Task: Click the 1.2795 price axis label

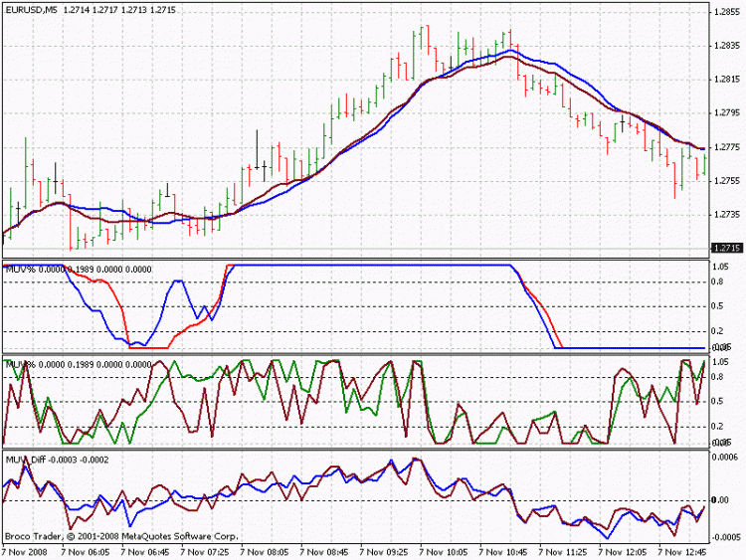Action: click(727, 113)
